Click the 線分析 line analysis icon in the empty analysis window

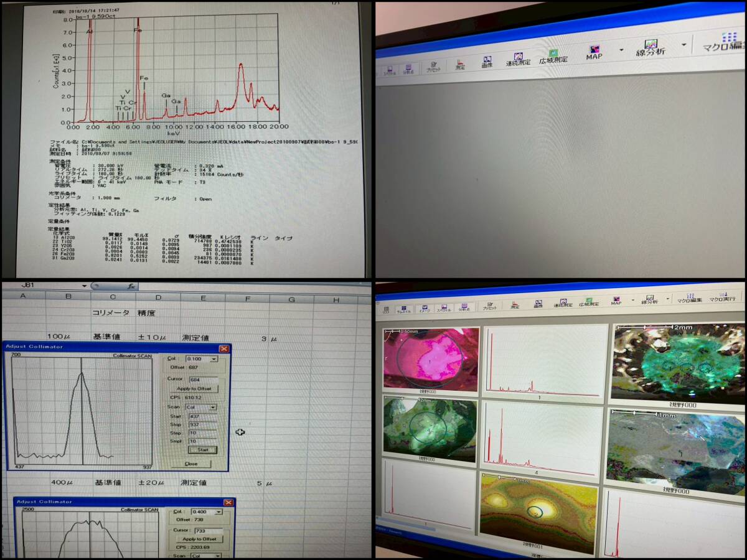[x=651, y=47]
